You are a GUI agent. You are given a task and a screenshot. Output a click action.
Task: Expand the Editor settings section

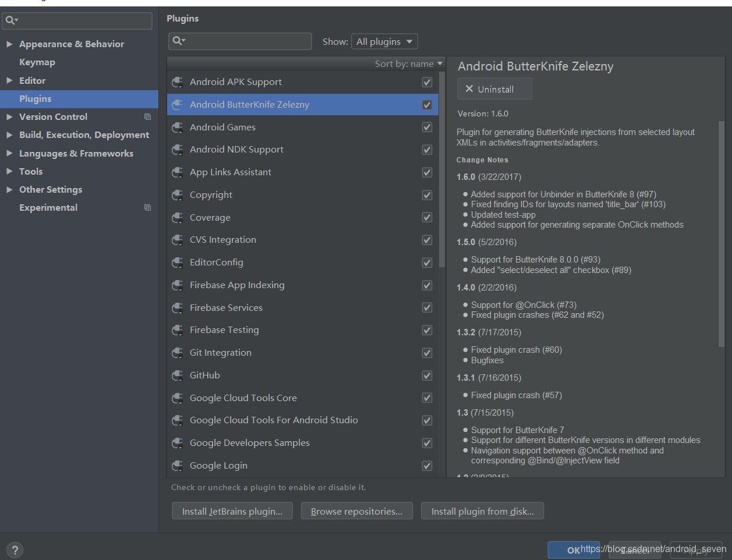tap(9, 80)
